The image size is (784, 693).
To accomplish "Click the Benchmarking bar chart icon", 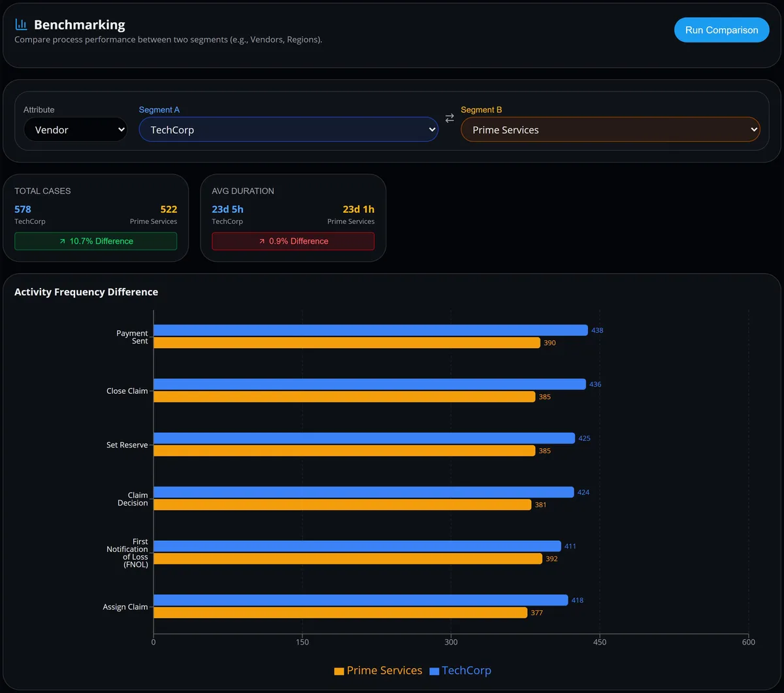I will tap(21, 25).
